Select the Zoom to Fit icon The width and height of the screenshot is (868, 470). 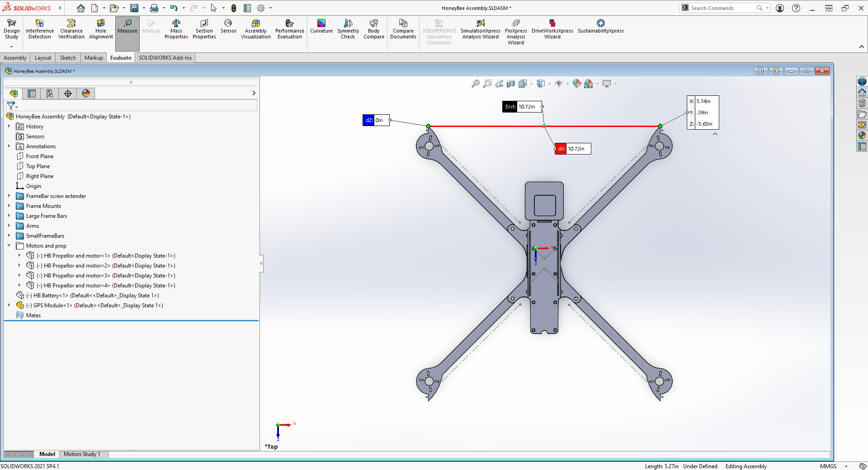pyautogui.click(x=475, y=84)
